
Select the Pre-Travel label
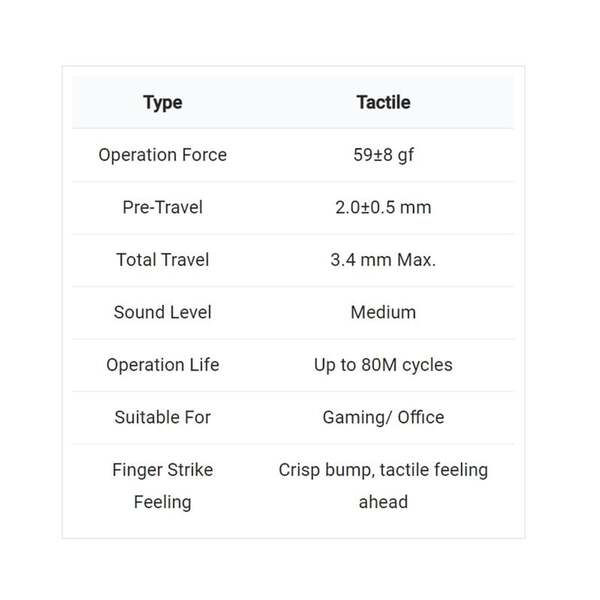[x=163, y=207]
